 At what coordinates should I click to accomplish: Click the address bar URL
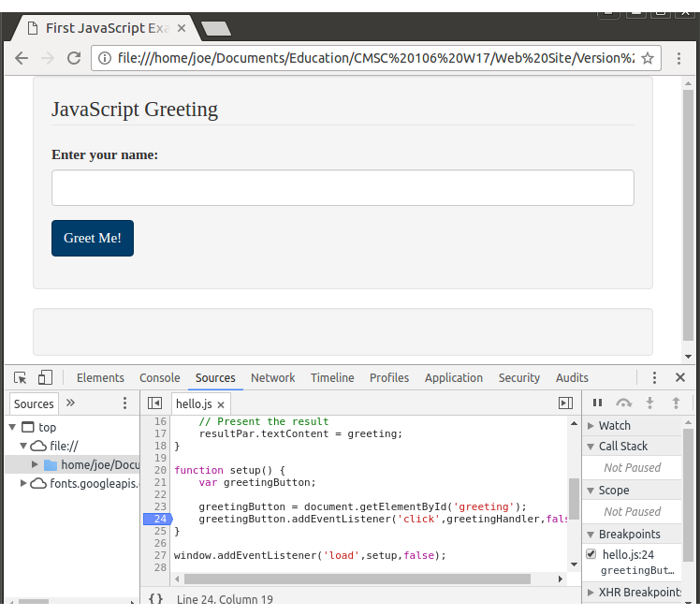(x=375, y=58)
